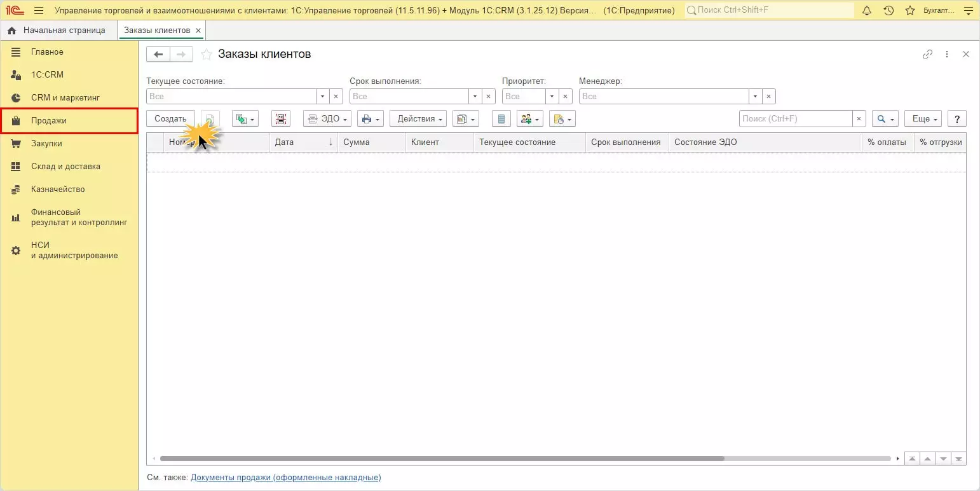Open the folder-with-clock icon dropdown
This screenshot has height=491, width=980.
(x=562, y=119)
